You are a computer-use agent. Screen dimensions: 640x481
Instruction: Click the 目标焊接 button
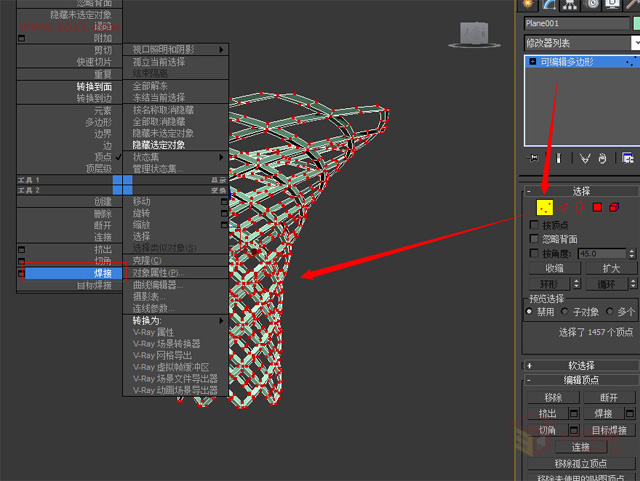[x=609, y=430]
